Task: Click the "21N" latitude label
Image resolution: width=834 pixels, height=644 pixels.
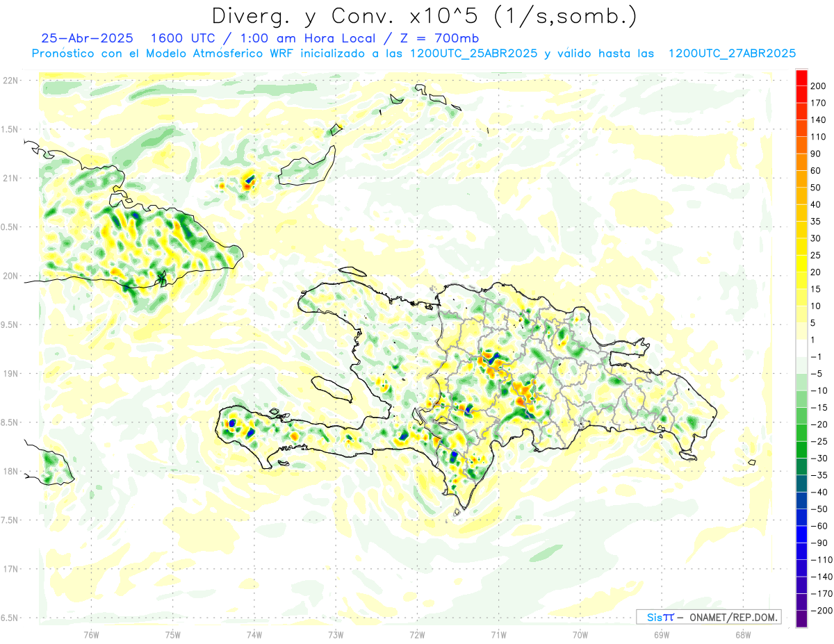Action: click(x=10, y=179)
